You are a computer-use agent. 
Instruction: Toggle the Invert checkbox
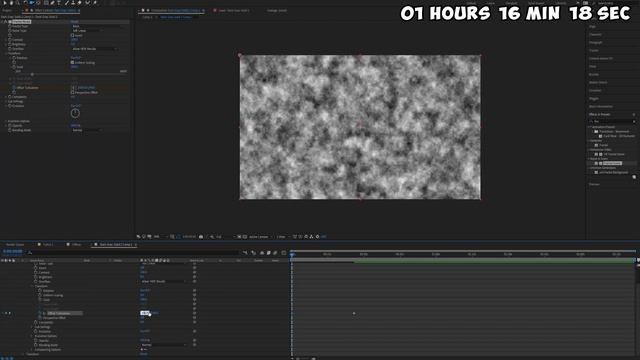point(73,36)
